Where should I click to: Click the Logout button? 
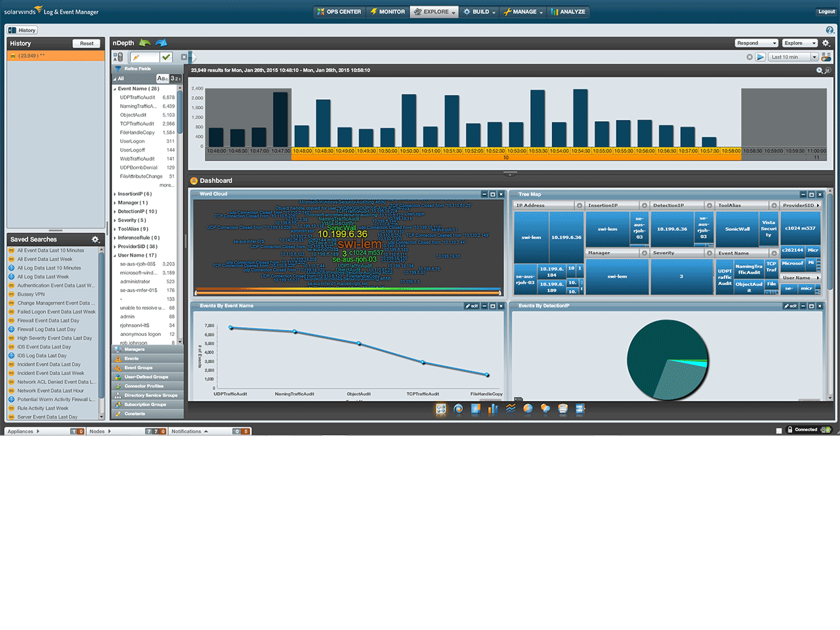tap(826, 12)
